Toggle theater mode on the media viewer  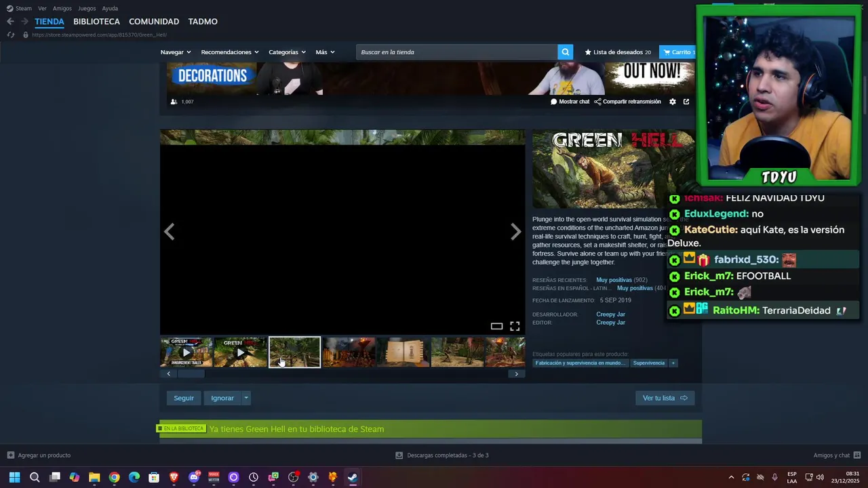pyautogui.click(x=497, y=327)
